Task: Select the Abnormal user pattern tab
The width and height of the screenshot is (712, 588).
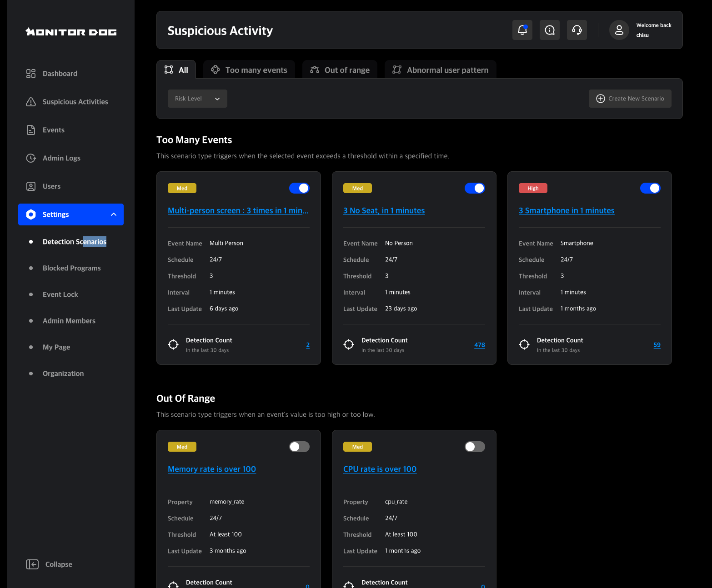Action: (x=440, y=70)
